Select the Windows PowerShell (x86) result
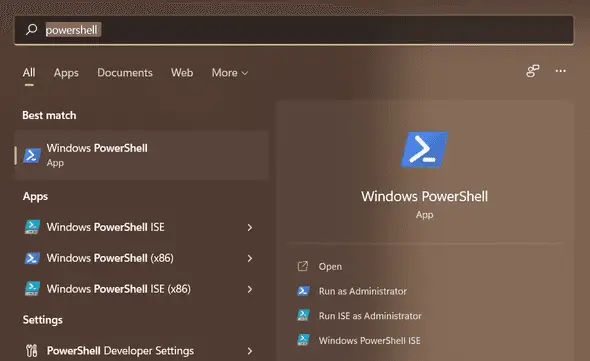590x361 pixels. (141, 258)
